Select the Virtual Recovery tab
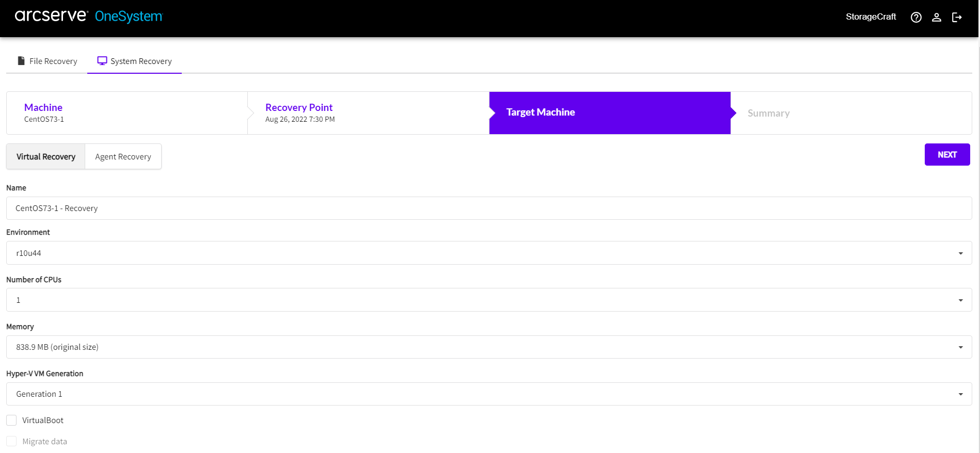The image size is (980, 453). [46, 157]
